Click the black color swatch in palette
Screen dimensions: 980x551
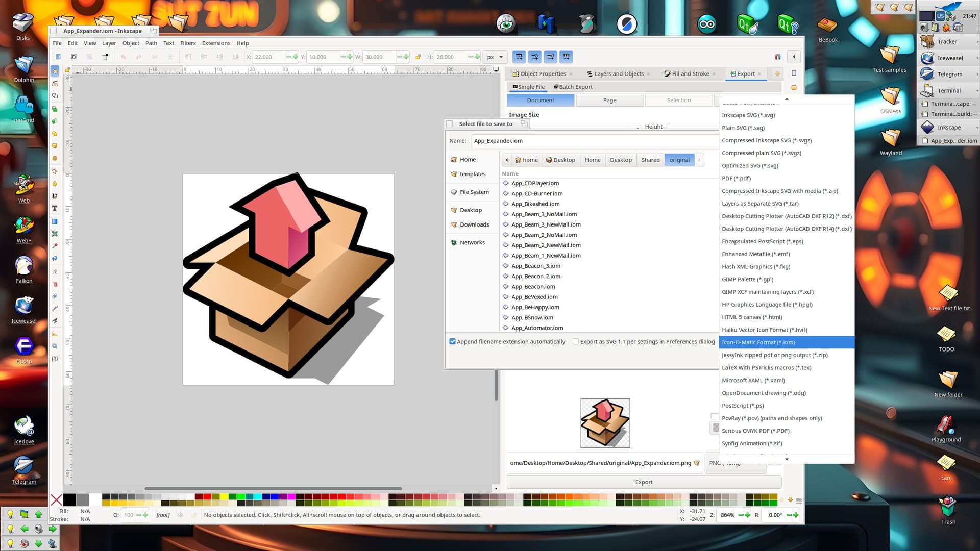tap(69, 500)
